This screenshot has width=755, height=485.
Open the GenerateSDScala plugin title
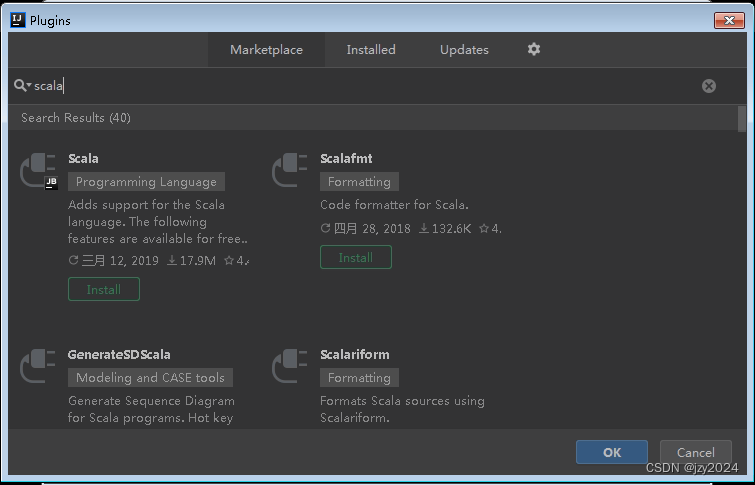point(119,354)
